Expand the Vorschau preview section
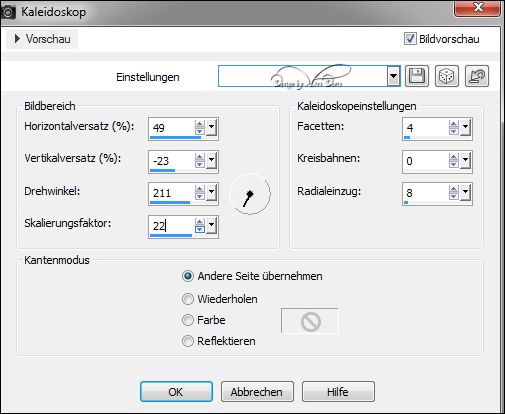 point(42,39)
